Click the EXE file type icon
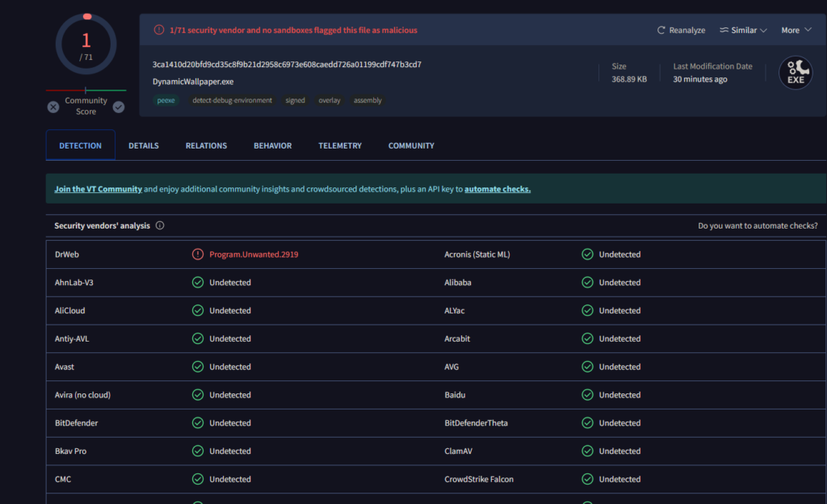The width and height of the screenshot is (827, 504). coord(796,73)
